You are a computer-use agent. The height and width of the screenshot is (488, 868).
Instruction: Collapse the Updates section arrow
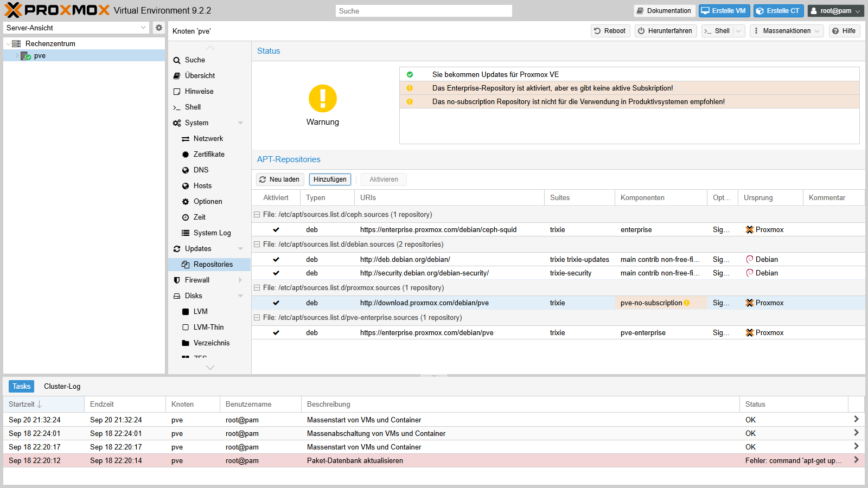tap(240, 249)
